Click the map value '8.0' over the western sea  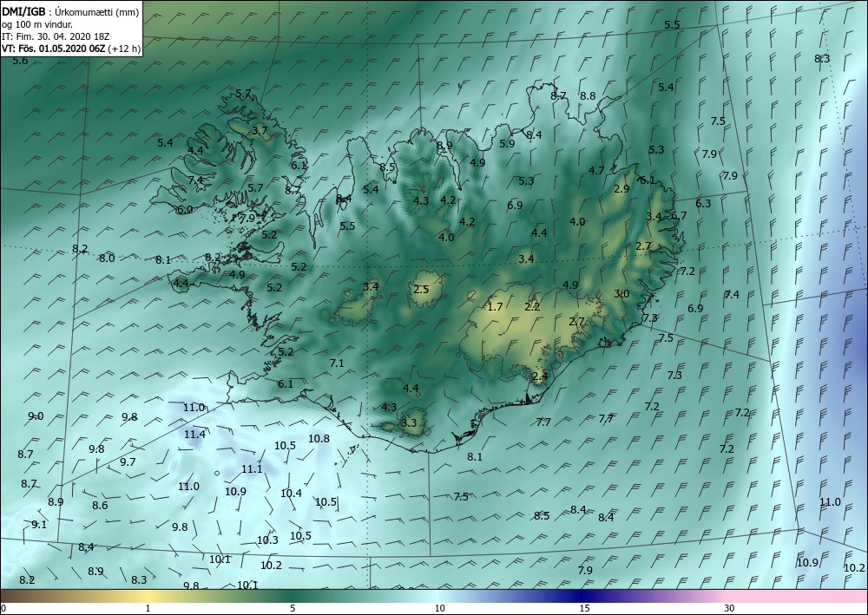tap(107, 258)
